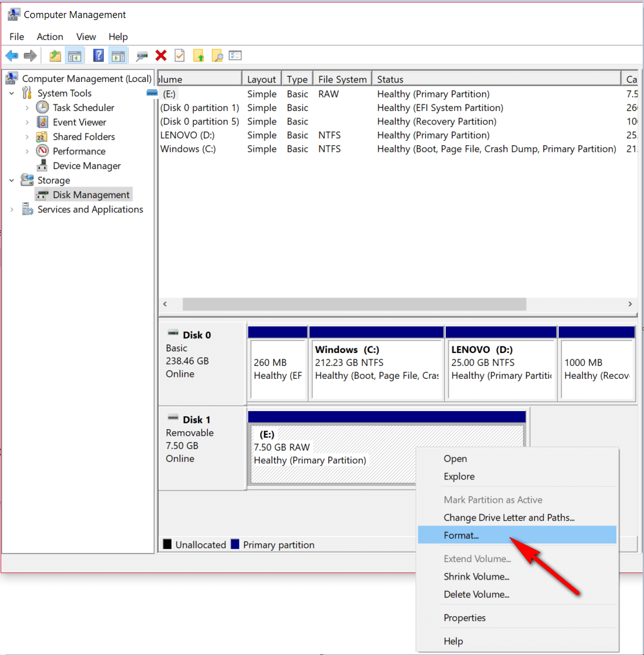Sort by Status column header
The height and width of the screenshot is (655, 644).
pos(497,79)
